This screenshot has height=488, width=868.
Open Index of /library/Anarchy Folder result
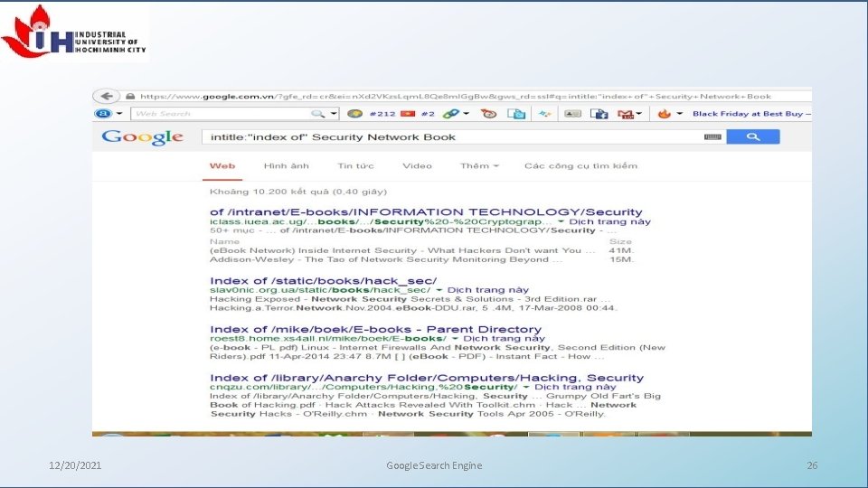coord(426,378)
